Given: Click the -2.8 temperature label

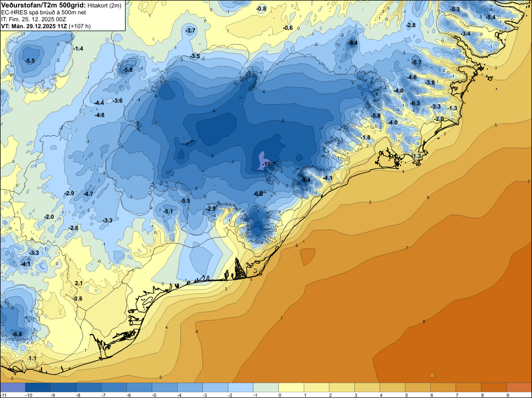Looking at the screenshot, I should pos(411,25).
